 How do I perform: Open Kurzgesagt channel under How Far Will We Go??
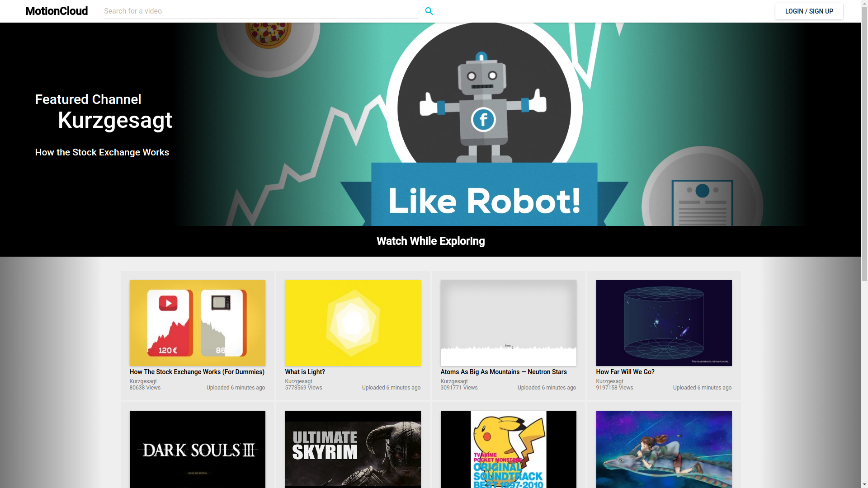[x=609, y=381]
